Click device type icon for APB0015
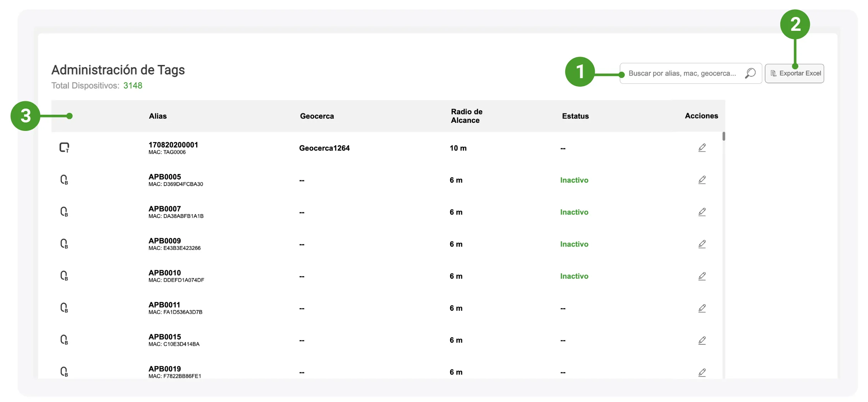This screenshot has width=868, height=402. (64, 340)
